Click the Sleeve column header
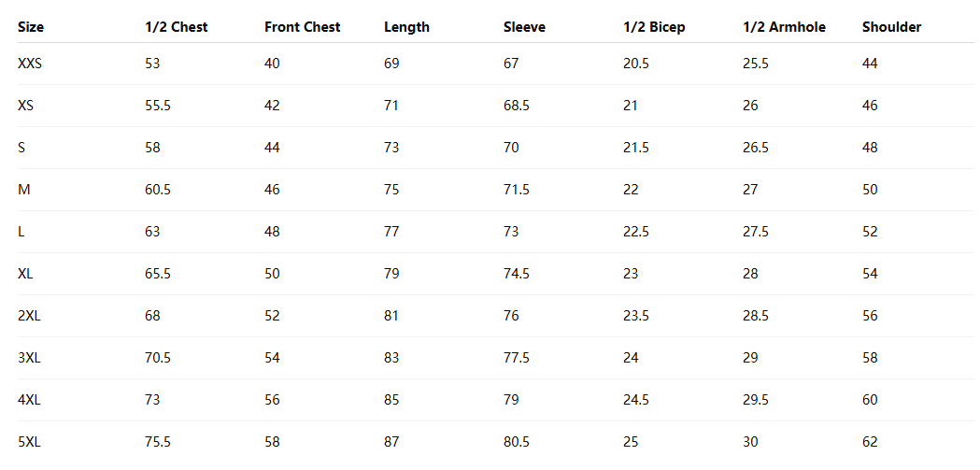 pos(524,27)
